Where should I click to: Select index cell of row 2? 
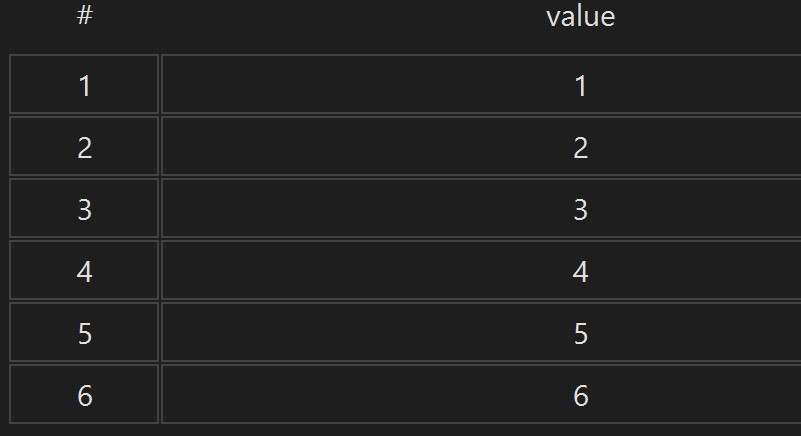pos(84,146)
